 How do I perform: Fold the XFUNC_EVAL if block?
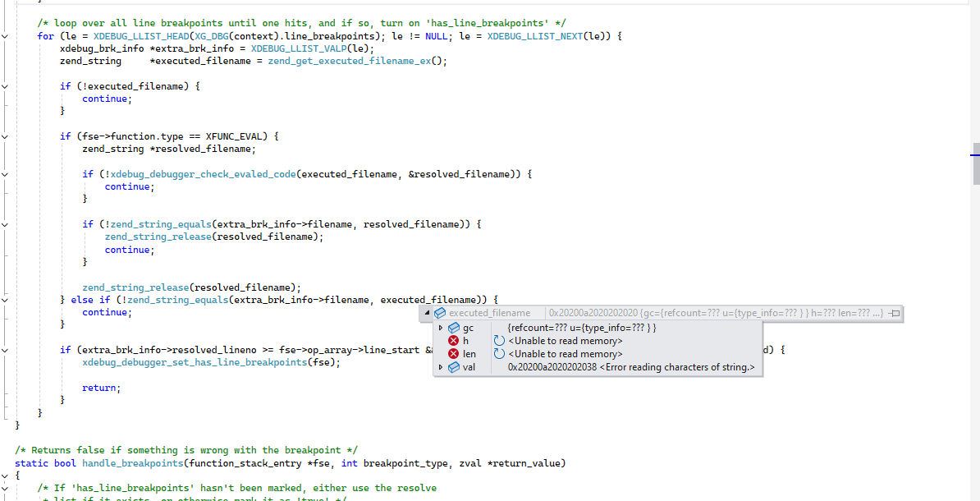click(x=5, y=136)
